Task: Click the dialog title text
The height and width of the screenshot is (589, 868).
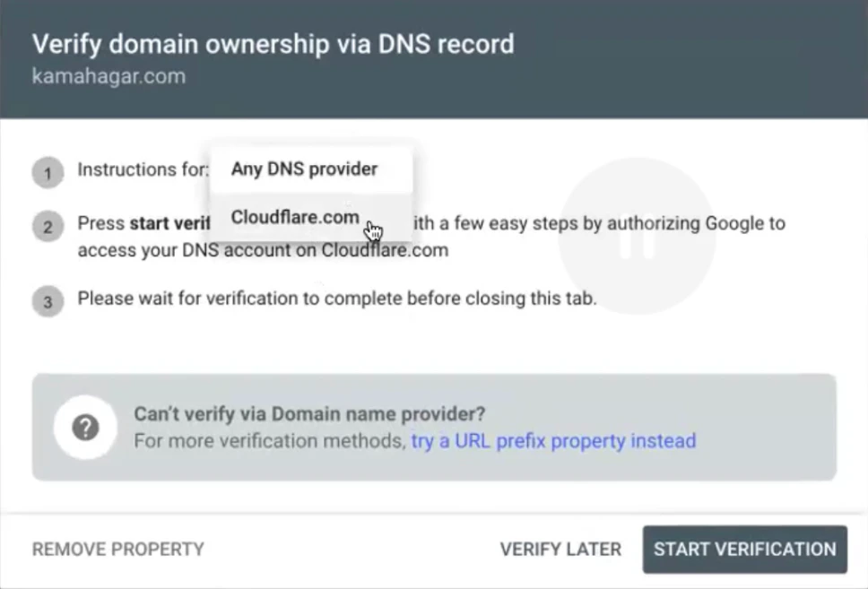Action: [x=273, y=44]
